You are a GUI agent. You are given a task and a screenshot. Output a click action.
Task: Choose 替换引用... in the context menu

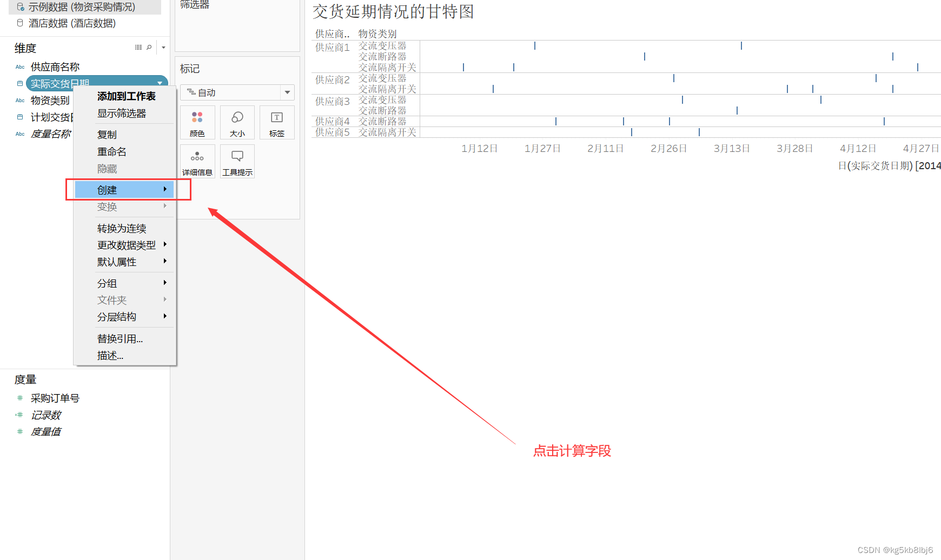120,339
